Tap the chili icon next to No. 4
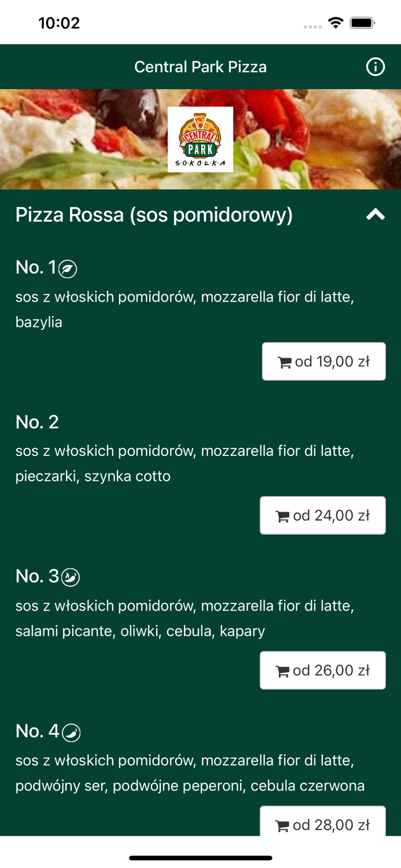Viewport: 401px width, 868px height. tap(71, 731)
